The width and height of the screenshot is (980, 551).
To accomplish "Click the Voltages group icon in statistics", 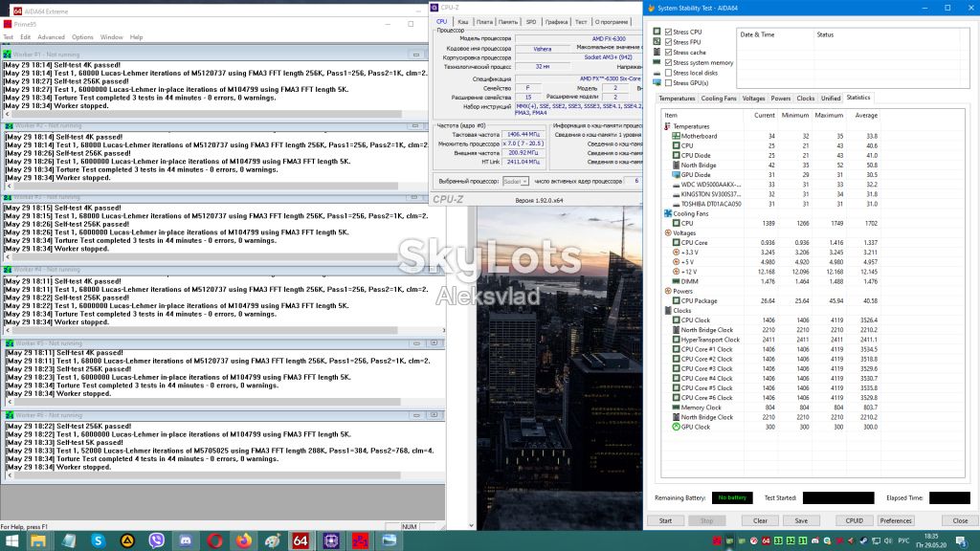I will pos(667,233).
